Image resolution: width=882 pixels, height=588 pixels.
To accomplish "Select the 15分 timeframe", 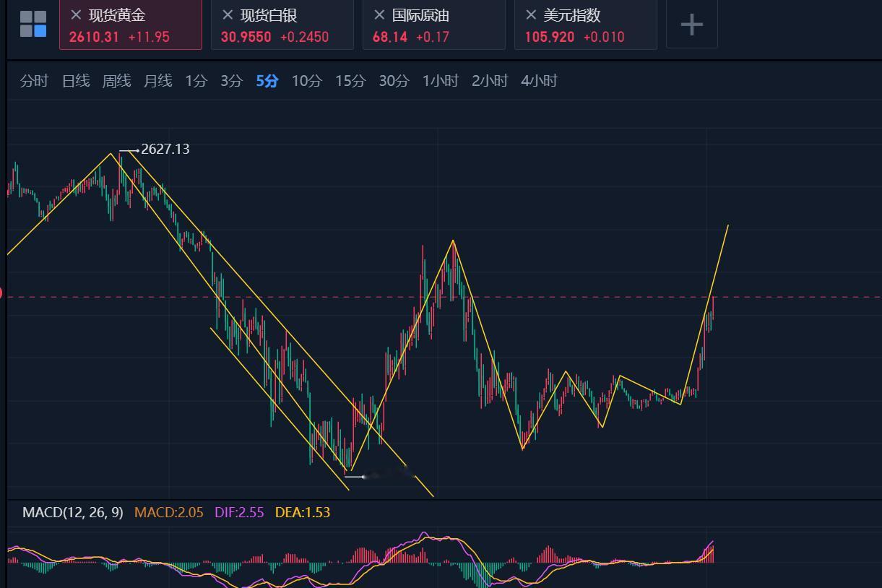I will (350, 81).
